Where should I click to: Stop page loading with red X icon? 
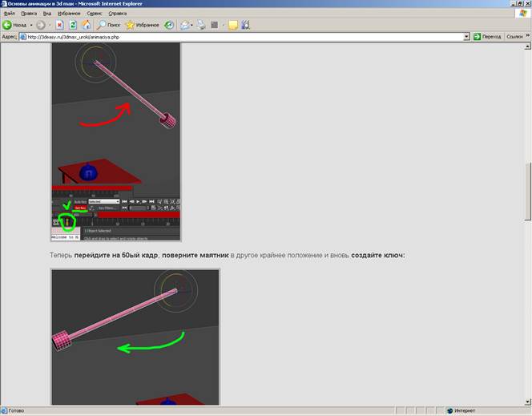[60, 25]
